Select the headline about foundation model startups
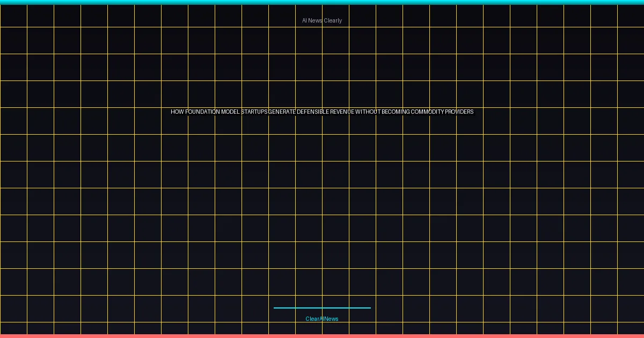Screen dimensions: 644x338 (x=322, y=112)
